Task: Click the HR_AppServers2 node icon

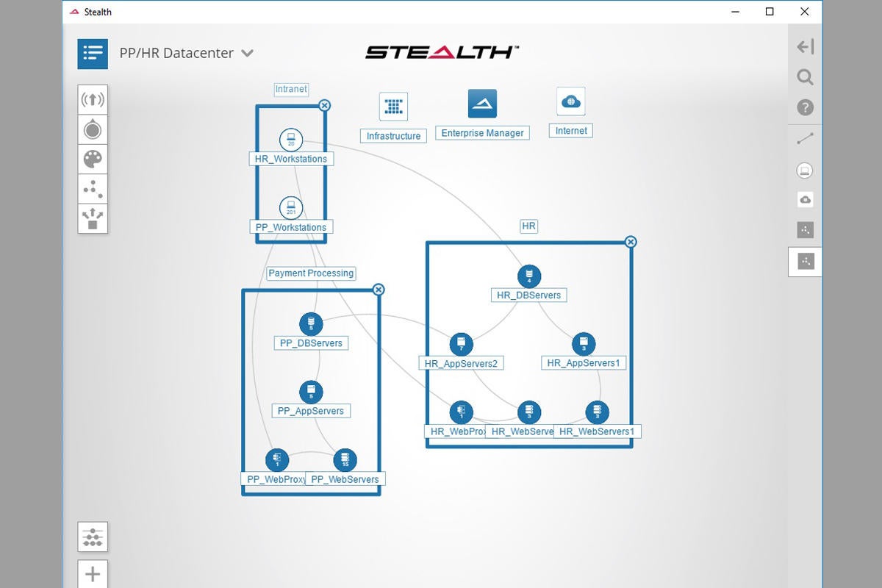Action: pos(461,344)
